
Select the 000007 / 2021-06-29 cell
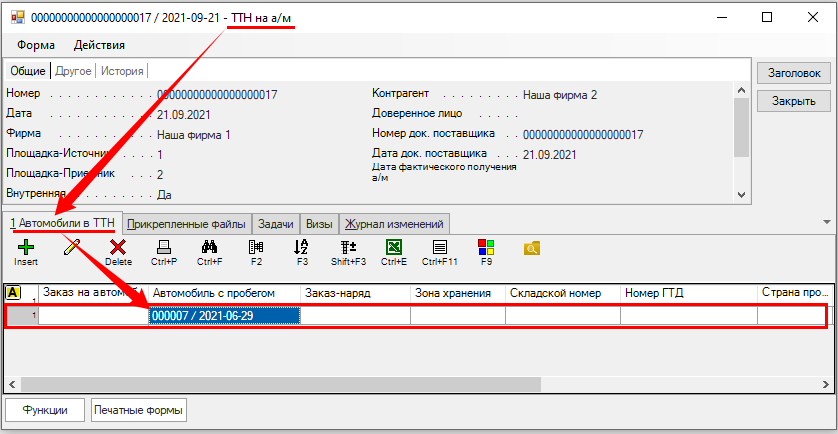224,315
